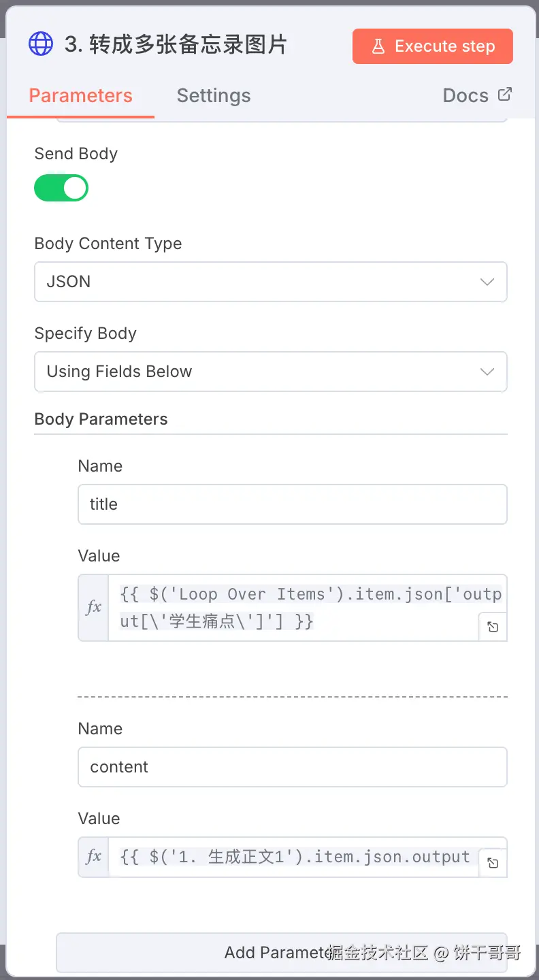
Task: Expand the Specify Body dropdown
Action: (270, 372)
